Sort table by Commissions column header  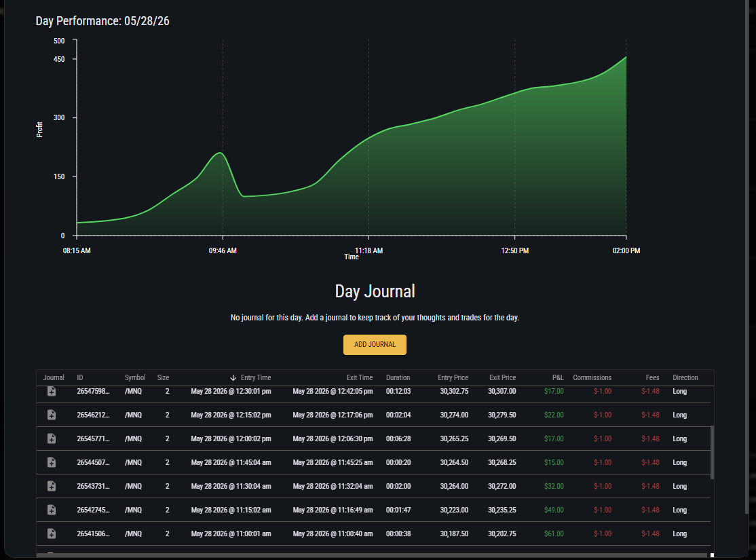pyautogui.click(x=592, y=377)
